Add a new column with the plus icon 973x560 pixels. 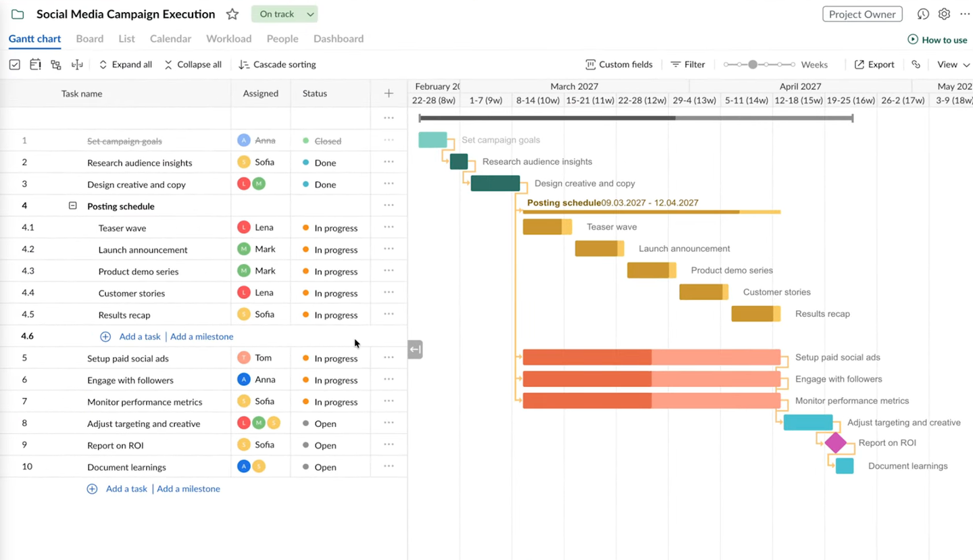(x=389, y=93)
